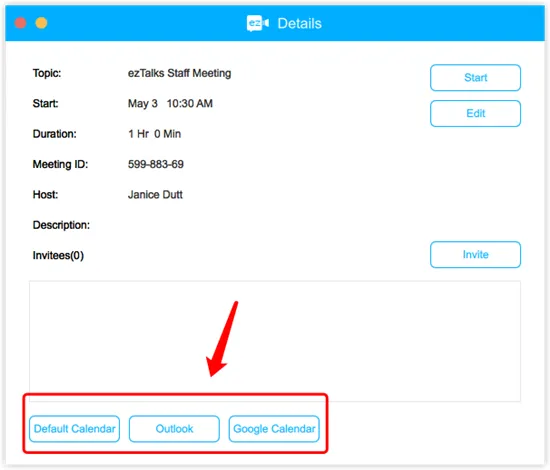Click the 'Topic:' label
The image size is (550, 470).
coord(47,73)
